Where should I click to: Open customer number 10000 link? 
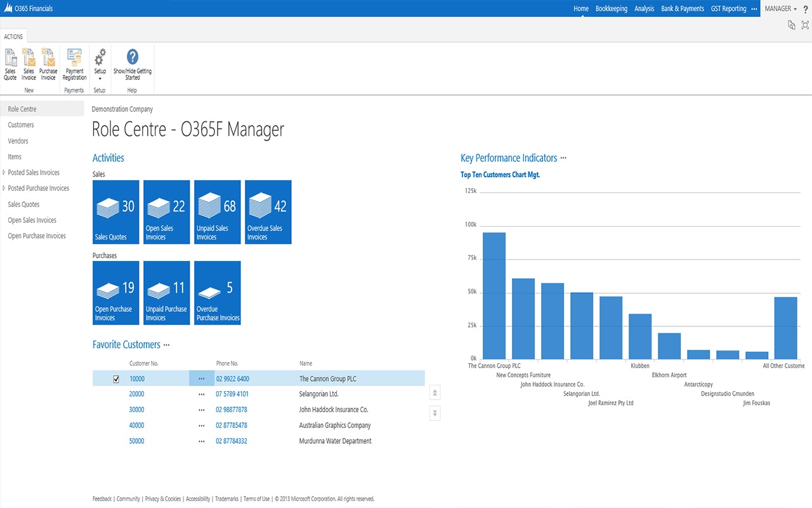[x=137, y=379]
